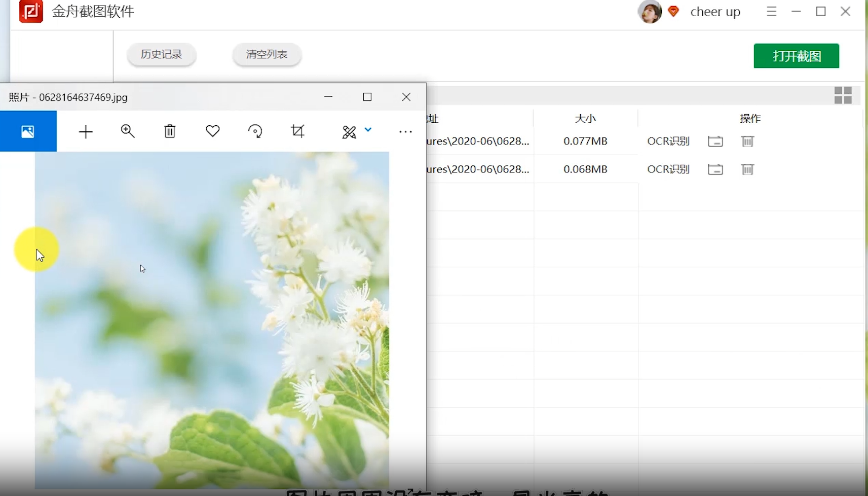This screenshot has height=496, width=868.
Task: Maximize the Photos window
Action: [x=367, y=96]
